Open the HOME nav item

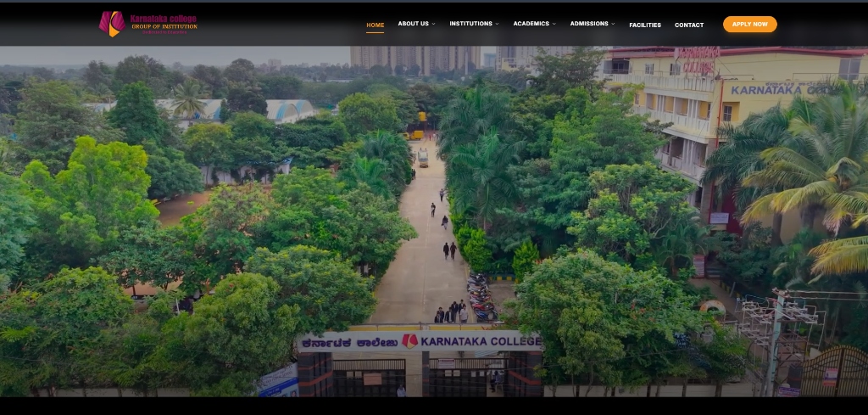tap(375, 25)
